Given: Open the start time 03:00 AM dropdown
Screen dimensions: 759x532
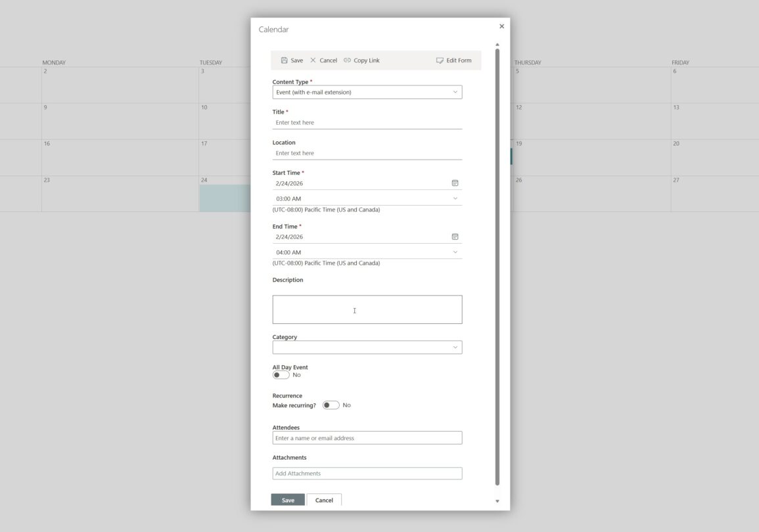Looking at the screenshot, I should 455,198.
